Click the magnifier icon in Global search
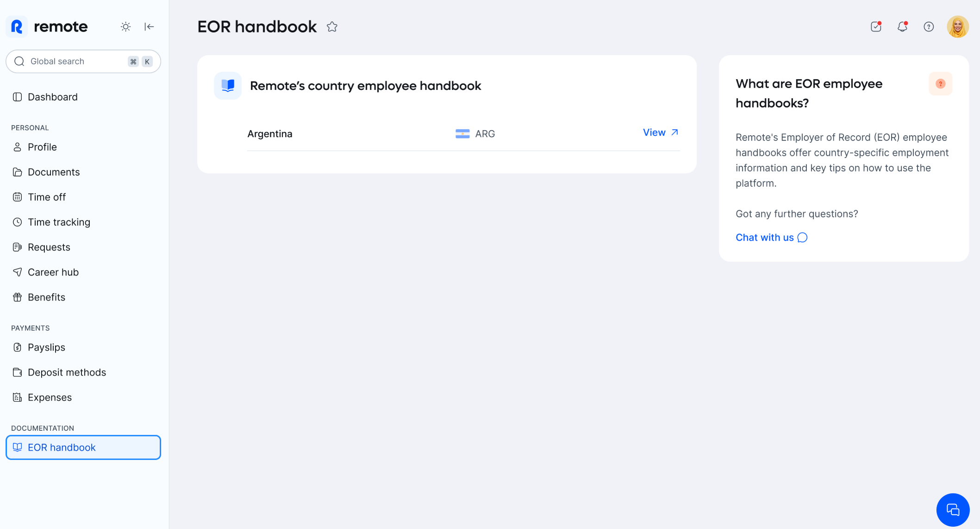 point(19,61)
